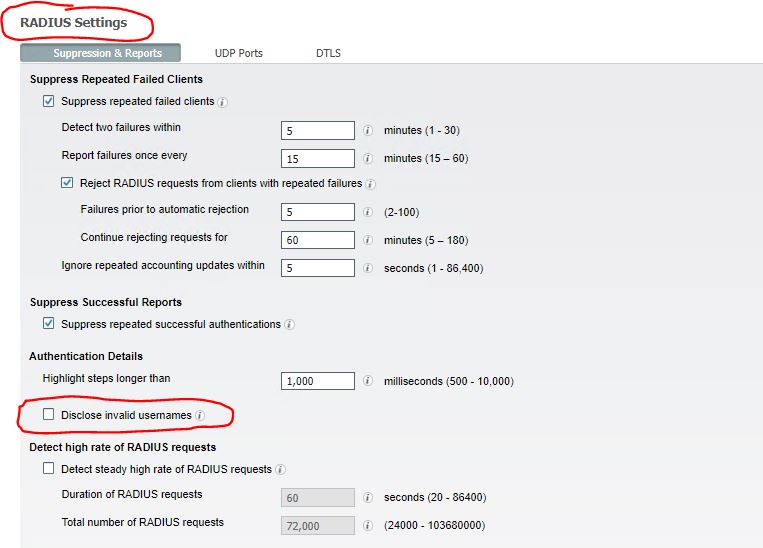Open the DTLS tab

328,54
